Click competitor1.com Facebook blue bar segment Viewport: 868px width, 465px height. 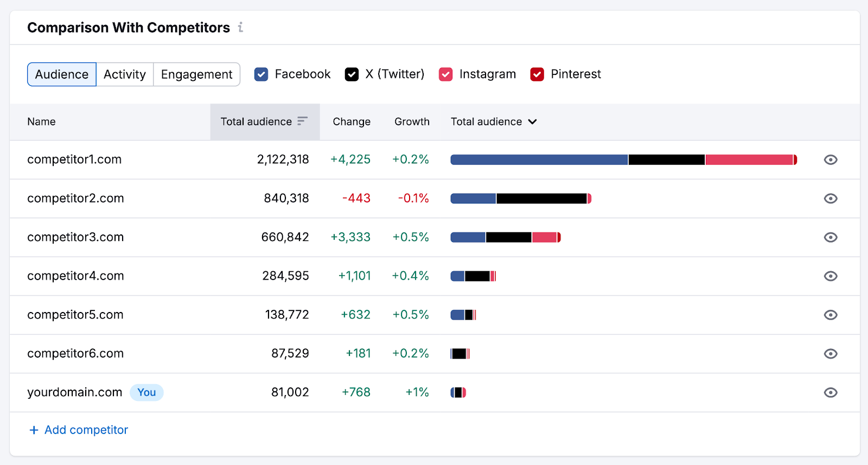[x=539, y=160]
